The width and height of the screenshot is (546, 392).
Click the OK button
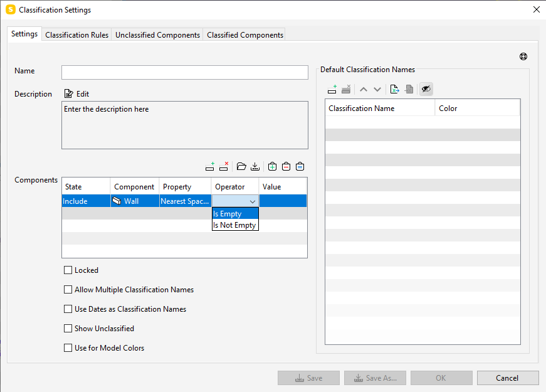click(x=441, y=378)
